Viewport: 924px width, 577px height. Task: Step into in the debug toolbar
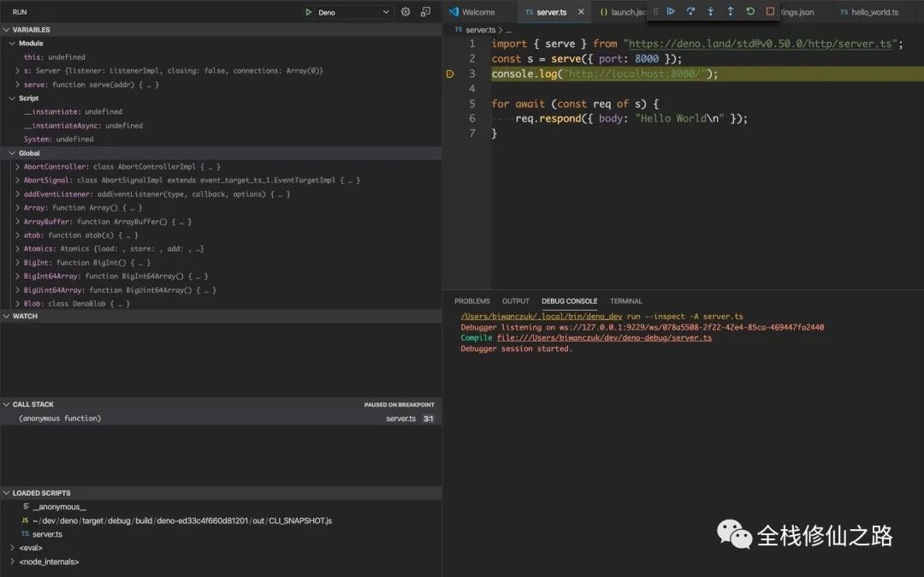711,11
